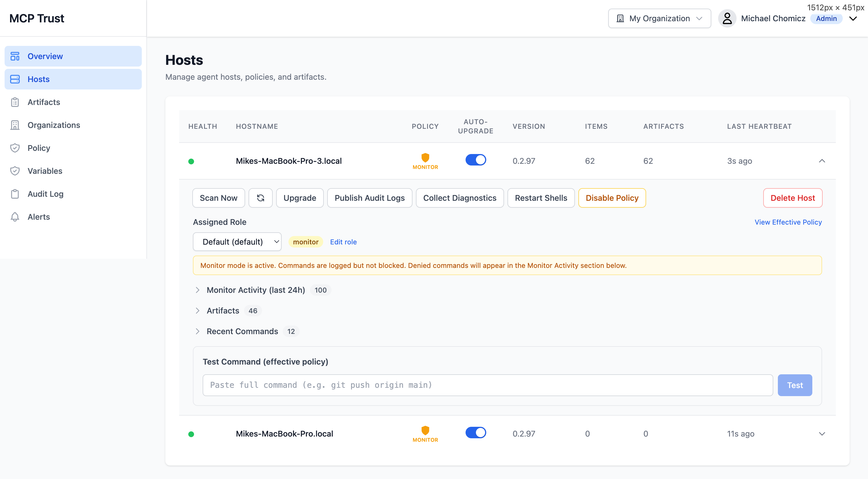Click the Variables shield icon in sidebar

[x=15, y=171]
